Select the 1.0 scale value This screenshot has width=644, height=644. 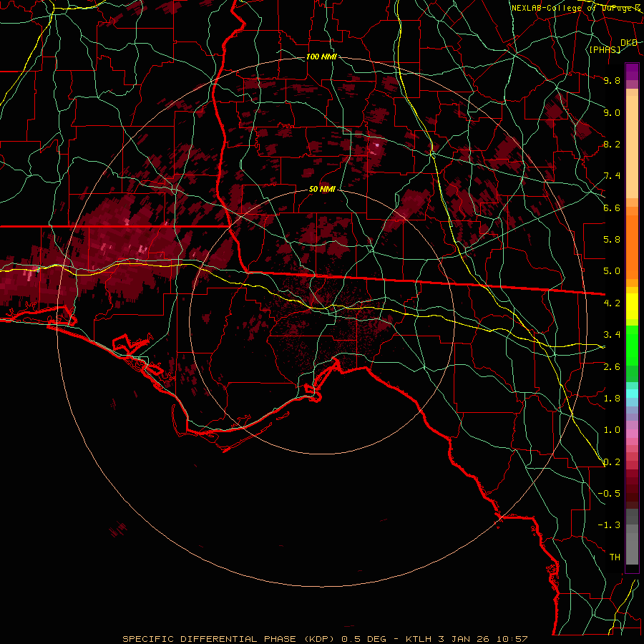(x=612, y=430)
